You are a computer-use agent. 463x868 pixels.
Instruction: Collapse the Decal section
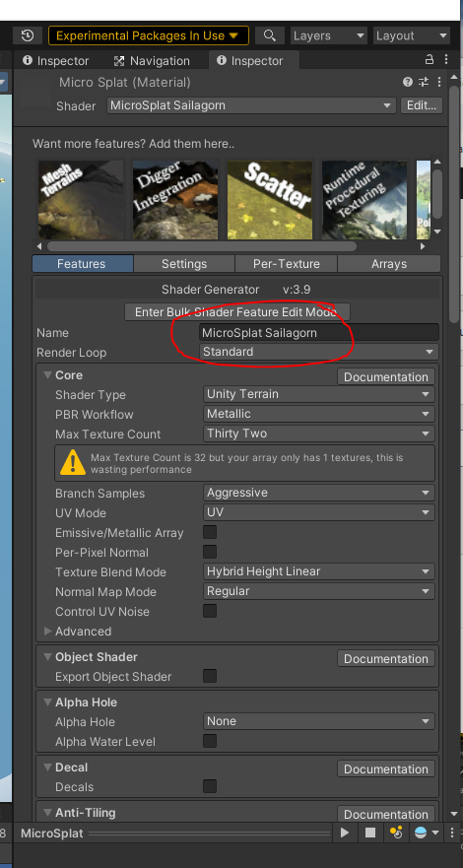tap(47, 768)
